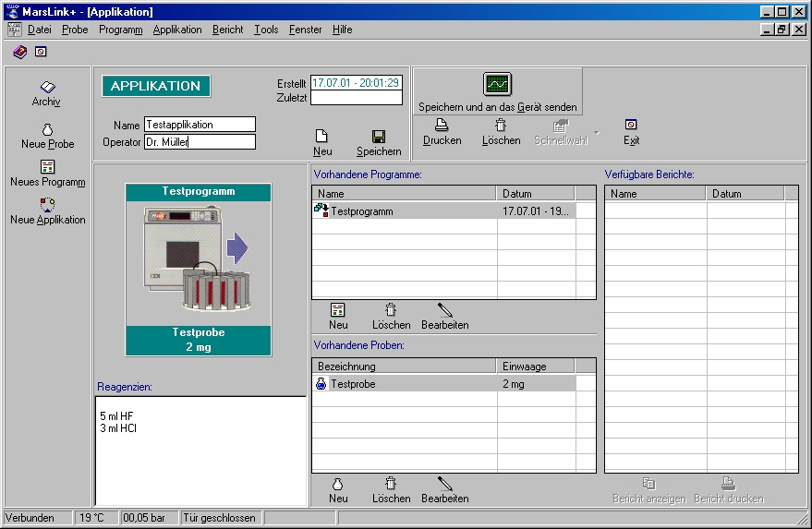812x529 pixels.
Task: Open the Probe menu
Action: (75, 30)
